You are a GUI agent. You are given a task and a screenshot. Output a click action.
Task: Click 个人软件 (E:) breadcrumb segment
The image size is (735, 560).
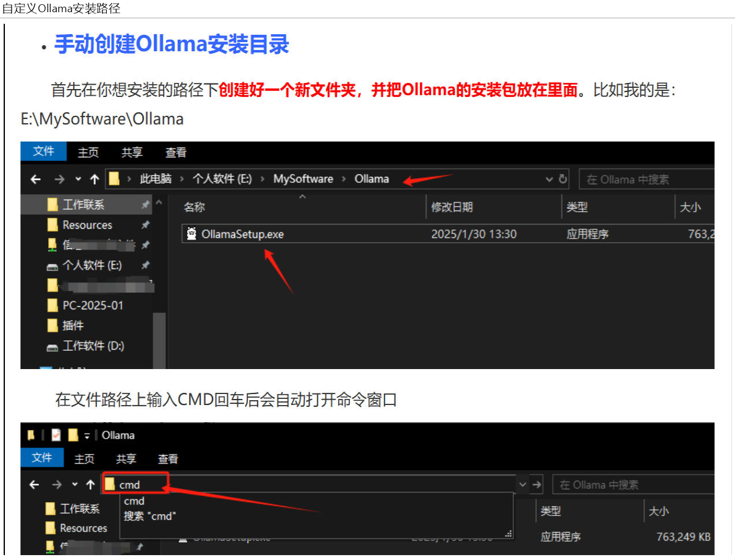222,179
